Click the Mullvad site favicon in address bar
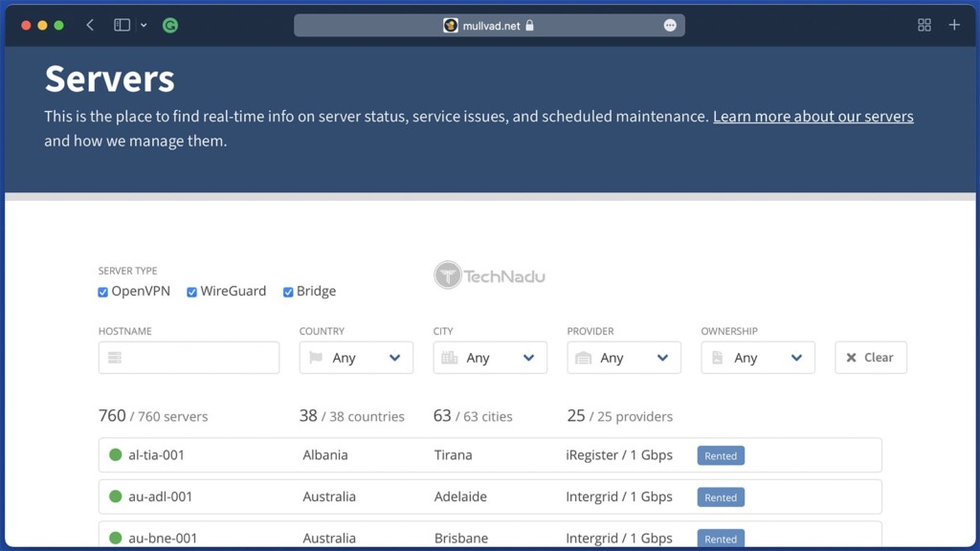The height and width of the screenshot is (551, 980). pos(450,26)
